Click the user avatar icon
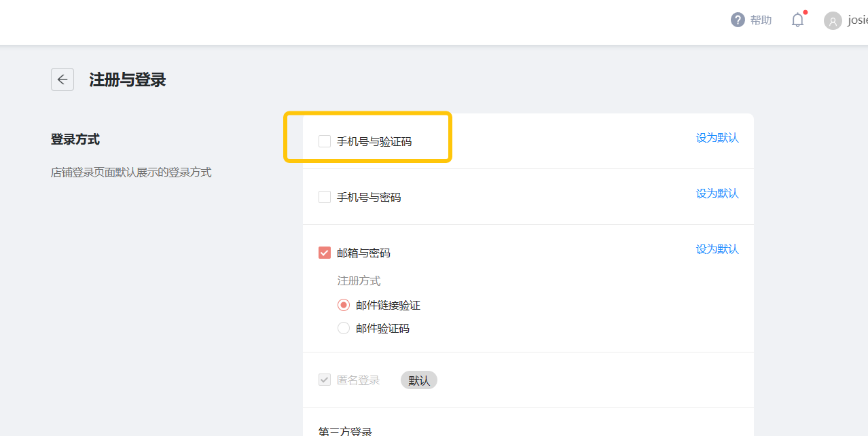Viewport: 868px width, 436px height. (x=833, y=20)
